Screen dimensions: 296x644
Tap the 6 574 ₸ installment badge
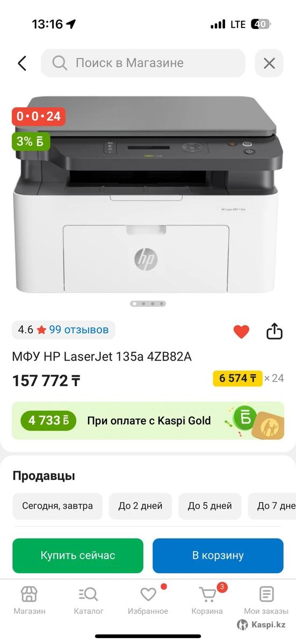pyautogui.click(x=237, y=378)
